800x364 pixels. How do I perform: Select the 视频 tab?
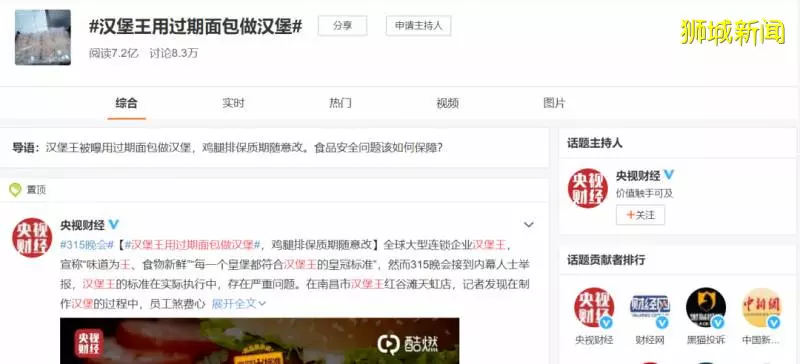pos(447,103)
